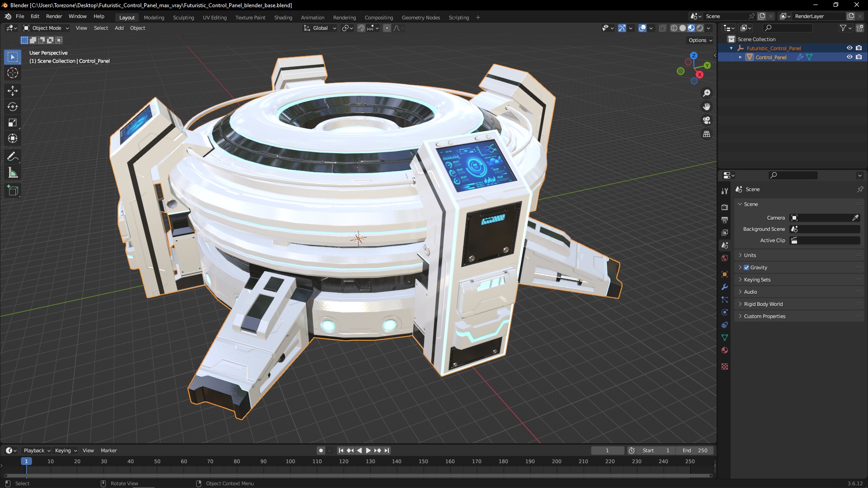
Task: Switch to the Shading workspace tab
Action: click(283, 18)
